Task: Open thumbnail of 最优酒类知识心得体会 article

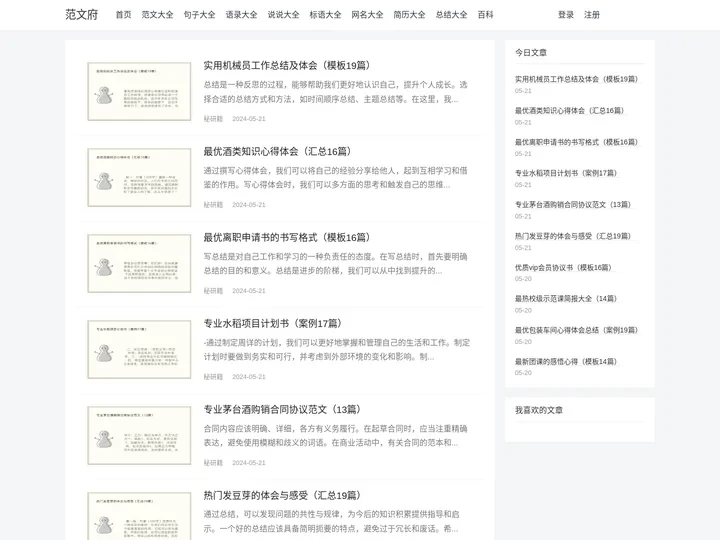Action: point(139,177)
